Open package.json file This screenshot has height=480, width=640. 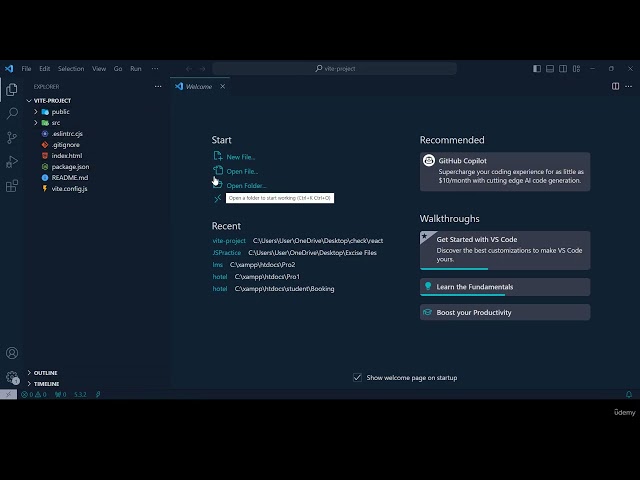tap(70, 167)
